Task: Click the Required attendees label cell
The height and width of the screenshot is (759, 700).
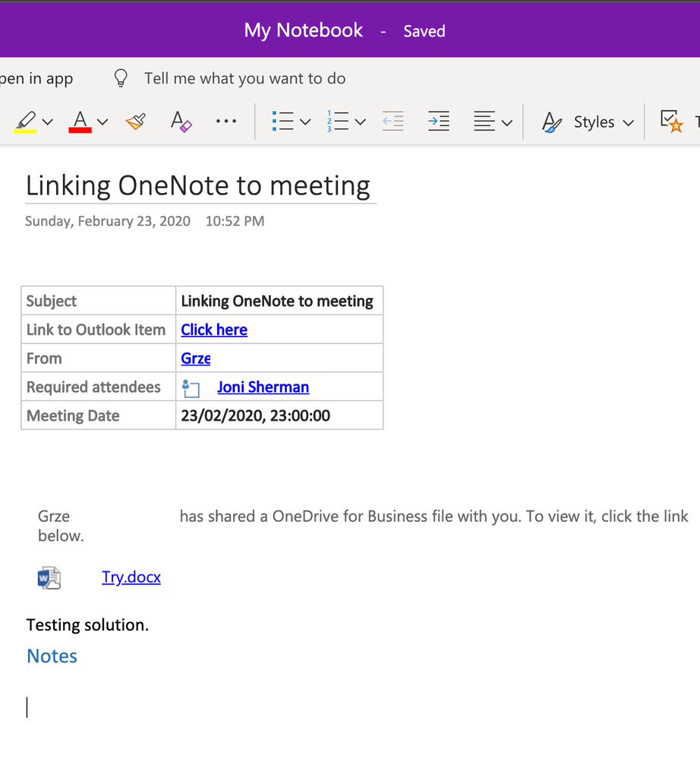Action: [98, 387]
